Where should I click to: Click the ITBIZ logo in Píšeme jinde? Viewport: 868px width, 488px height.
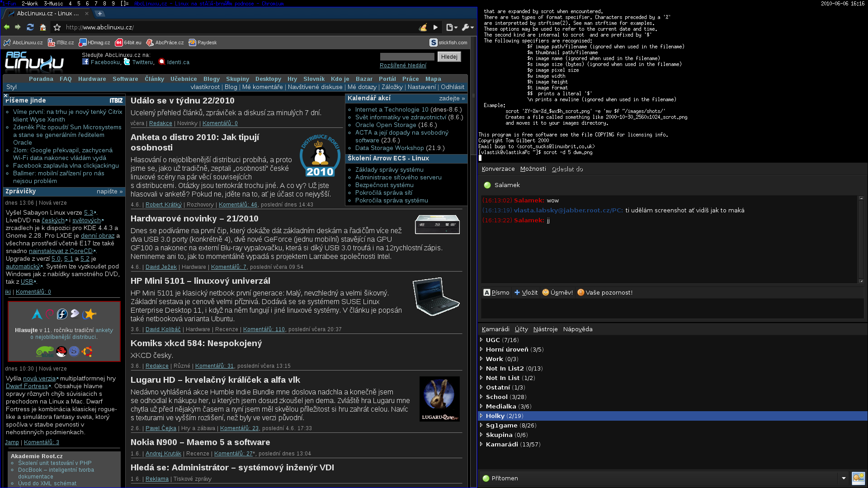(116, 100)
